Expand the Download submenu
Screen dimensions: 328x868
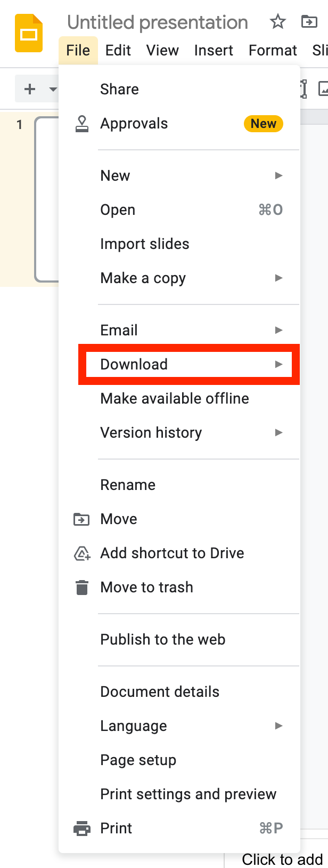pyautogui.click(x=189, y=365)
